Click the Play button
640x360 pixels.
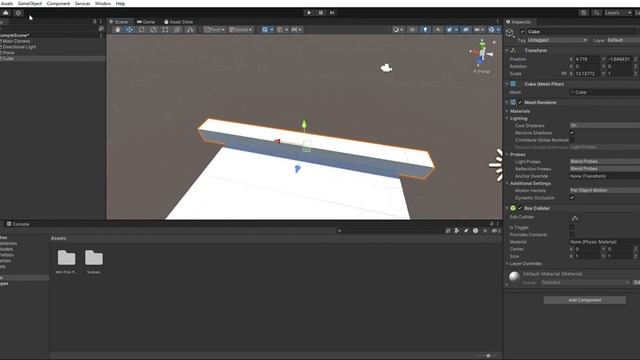click(x=309, y=13)
